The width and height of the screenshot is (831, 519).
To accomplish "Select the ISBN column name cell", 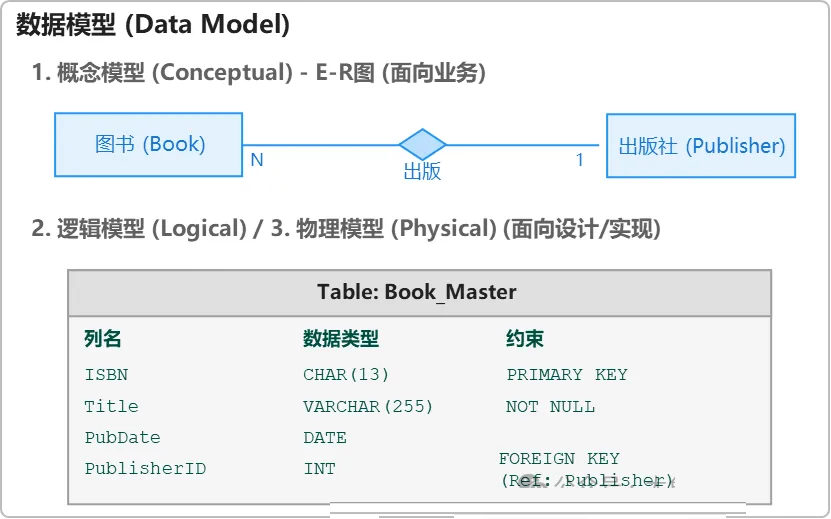I will [106, 375].
